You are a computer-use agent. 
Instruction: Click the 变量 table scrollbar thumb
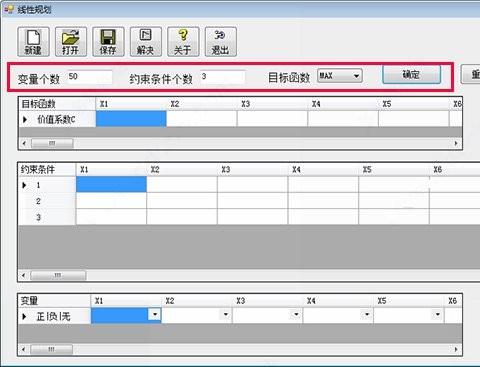point(51,349)
